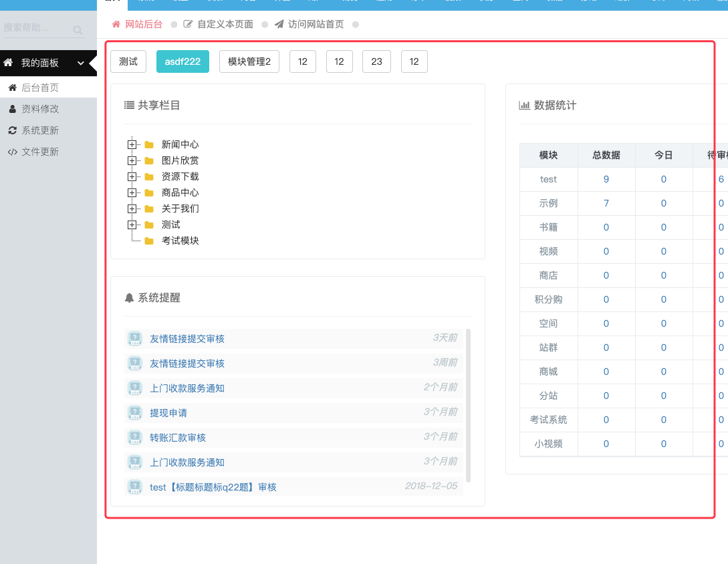Click the 今日 column header
This screenshot has width=728, height=564.
click(663, 155)
